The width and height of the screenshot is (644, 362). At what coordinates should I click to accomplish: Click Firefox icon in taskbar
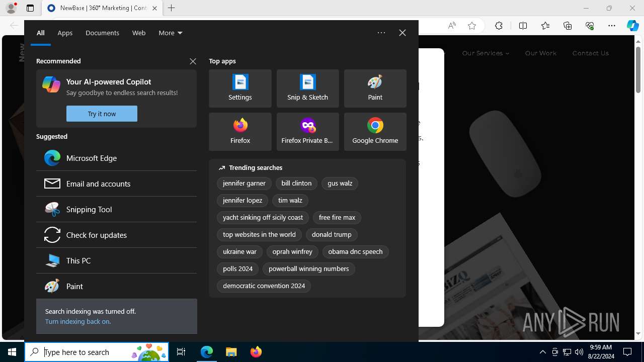click(x=256, y=352)
